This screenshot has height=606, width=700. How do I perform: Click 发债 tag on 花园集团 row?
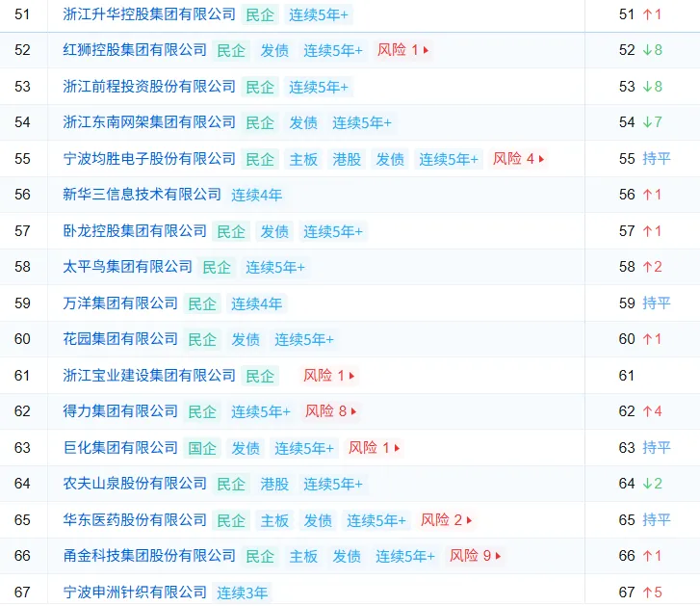click(246, 339)
